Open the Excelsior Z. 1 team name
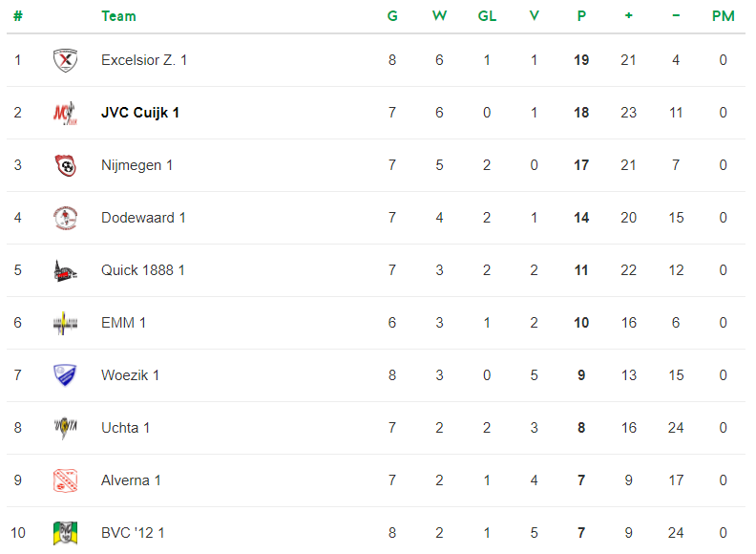The width and height of the screenshot is (756, 554). [144, 60]
